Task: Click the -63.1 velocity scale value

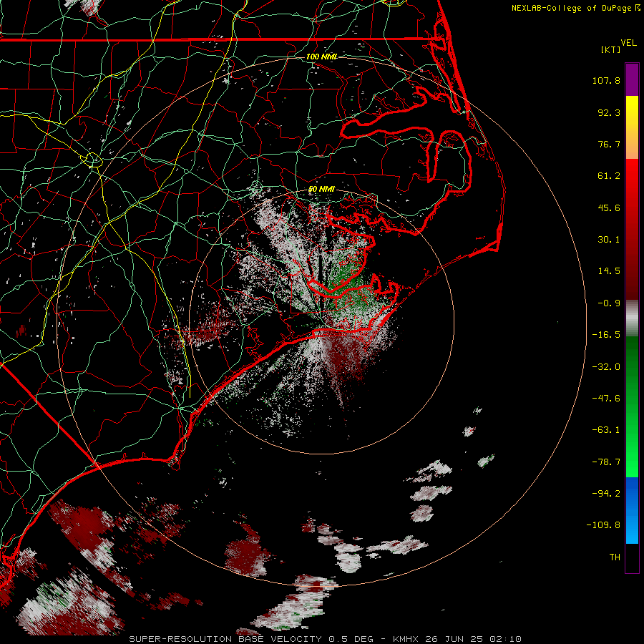Action: point(606,430)
